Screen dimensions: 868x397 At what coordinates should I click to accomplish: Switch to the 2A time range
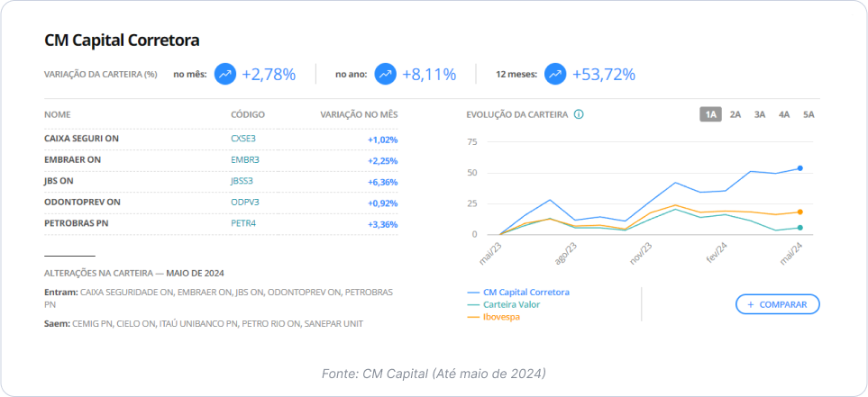click(x=736, y=114)
